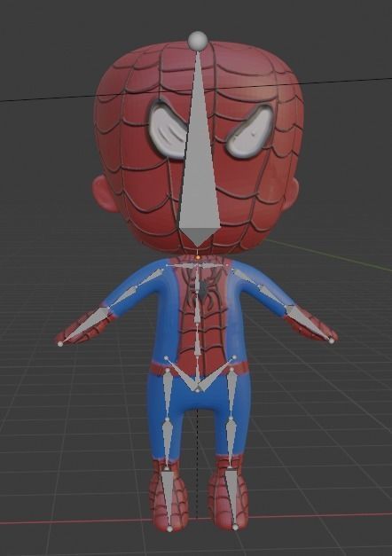Select the forearm bone on screen-left
This screenshot has width=392, height=556.
tap(122, 295)
